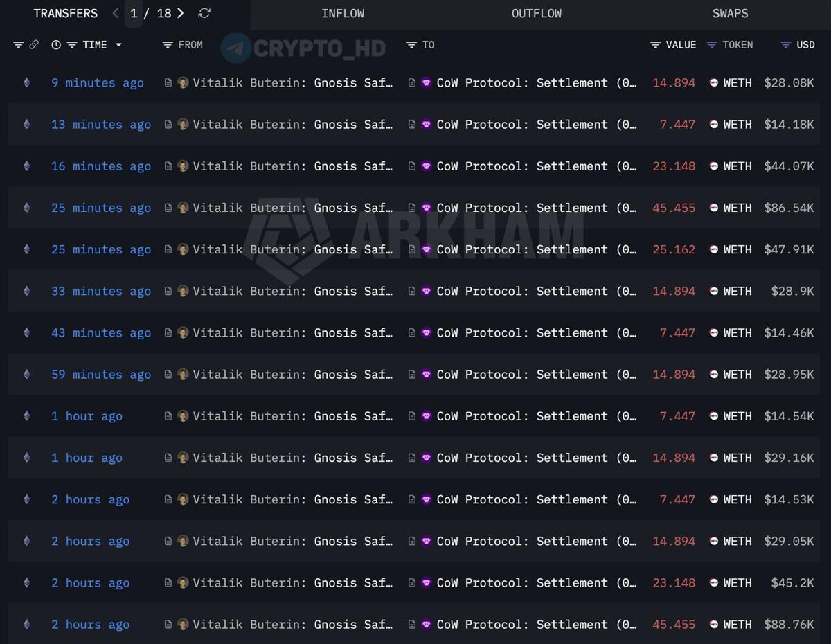This screenshot has width=831, height=644.
Task: Open the 16 minutes ago transaction
Action: [x=101, y=166]
